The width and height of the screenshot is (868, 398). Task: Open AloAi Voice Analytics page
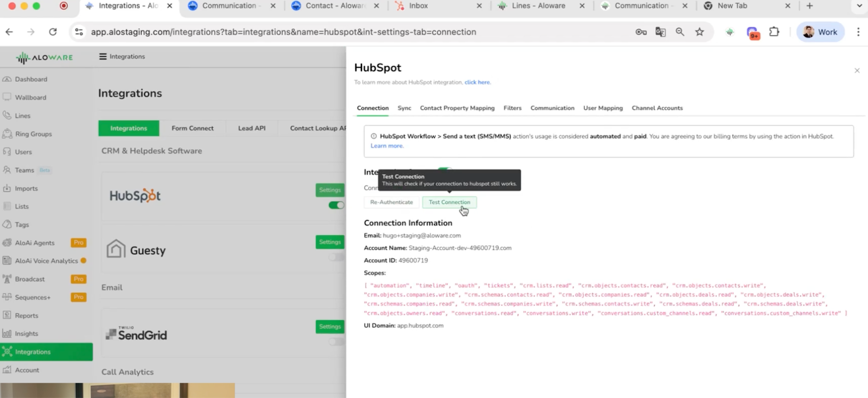46,261
